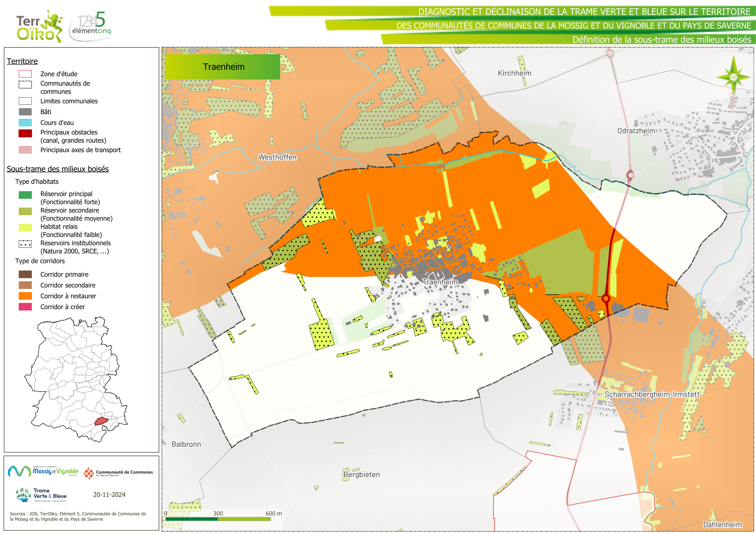Click the Westhoffen map label

tap(277, 157)
